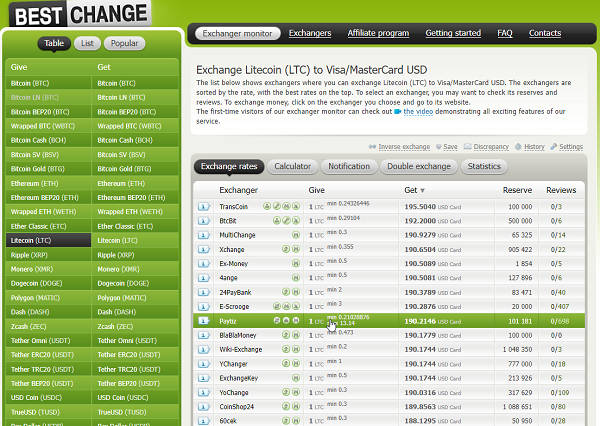Open info icon for CoinShop24 row
This screenshot has width=600, height=426.
point(204,406)
